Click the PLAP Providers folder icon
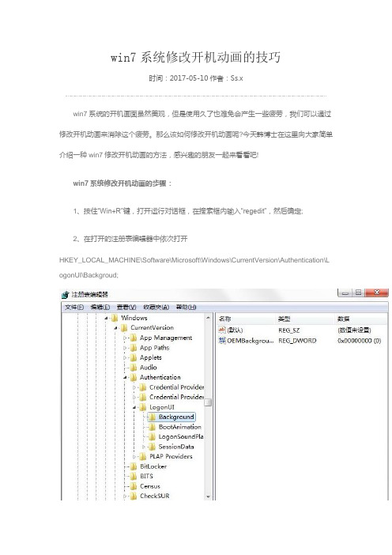The height and width of the screenshot is (555, 392). coord(143,457)
